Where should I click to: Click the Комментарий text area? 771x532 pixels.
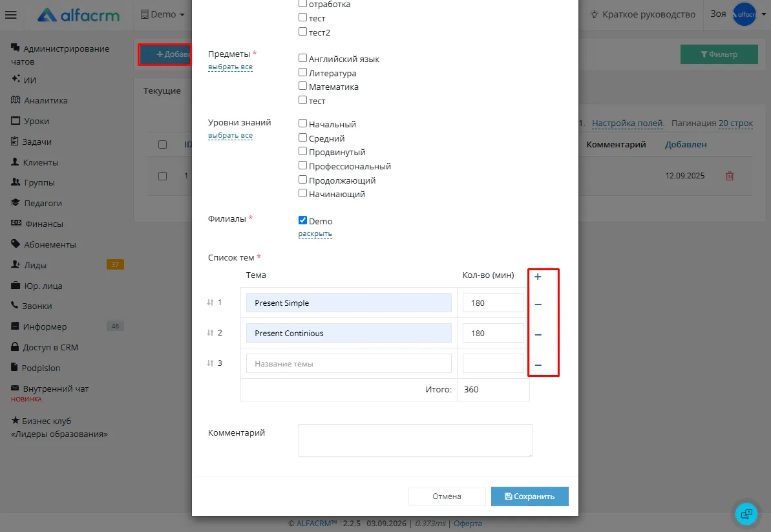(x=415, y=441)
